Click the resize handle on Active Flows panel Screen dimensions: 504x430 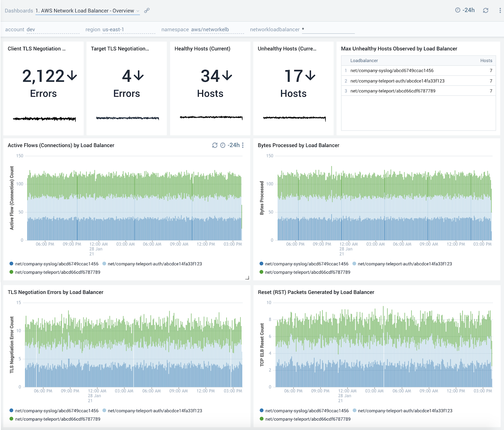click(x=248, y=278)
